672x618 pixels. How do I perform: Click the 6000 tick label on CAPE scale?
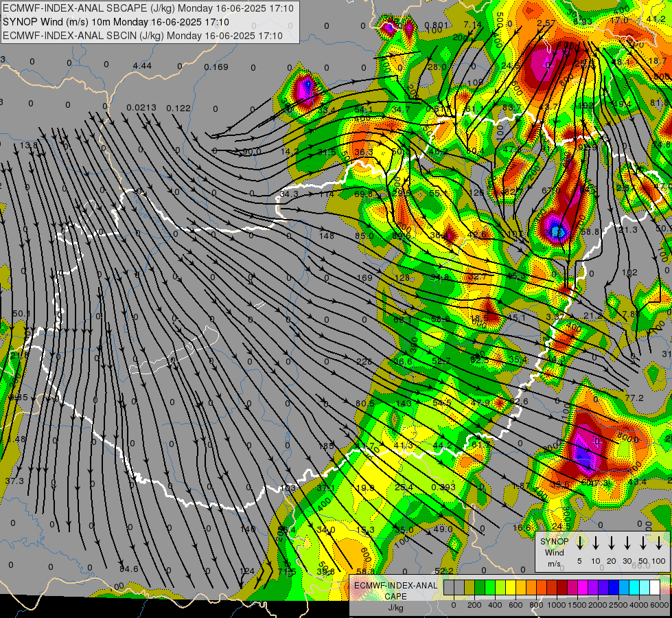pyautogui.click(x=660, y=605)
